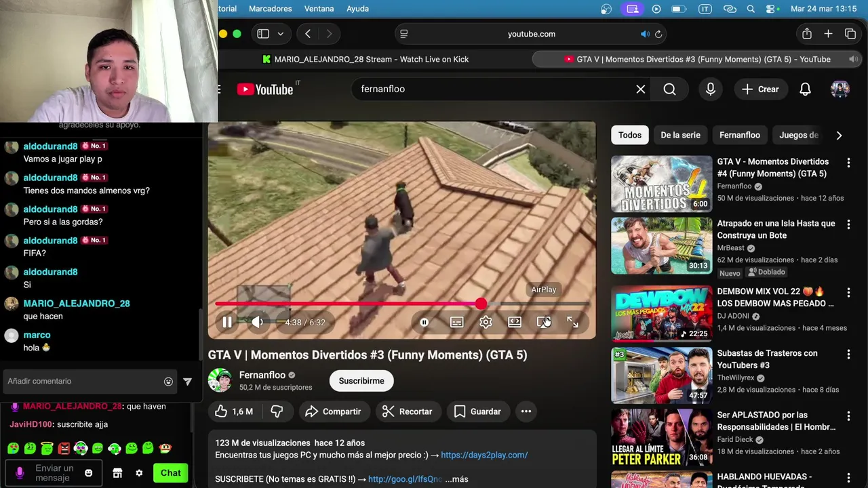Click the Recortar clip button
Screen dimensions: 868x488
407,411
